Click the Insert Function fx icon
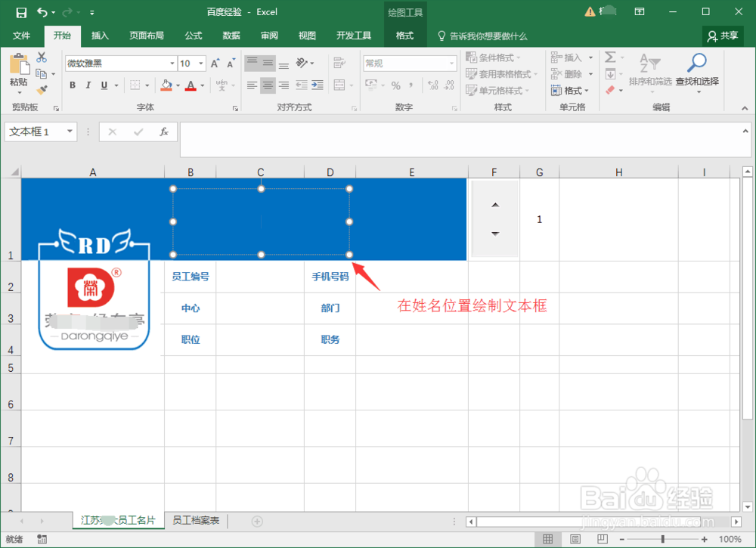The height and width of the screenshot is (548, 756). [x=164, y=132]
